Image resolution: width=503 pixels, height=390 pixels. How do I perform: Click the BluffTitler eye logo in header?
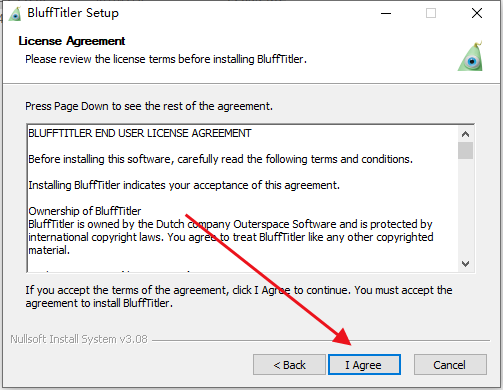point(471,56)
